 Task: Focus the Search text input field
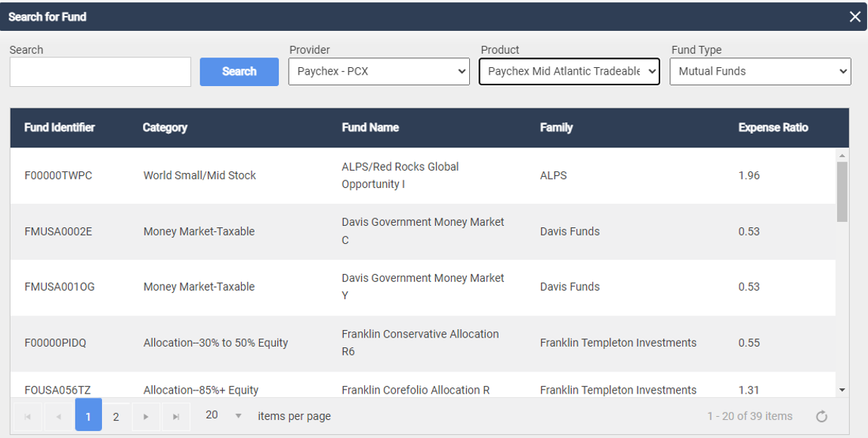(100, 72)
